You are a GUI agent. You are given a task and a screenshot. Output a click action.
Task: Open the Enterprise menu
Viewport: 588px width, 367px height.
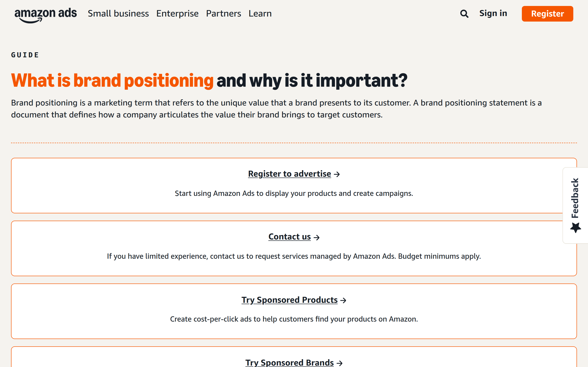point(177,14)
